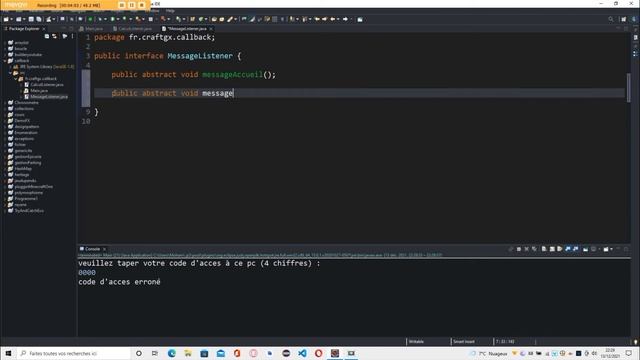Open Task View on the taskbar
The height and width of the screenshot is (360, 640).
point(155,353)
